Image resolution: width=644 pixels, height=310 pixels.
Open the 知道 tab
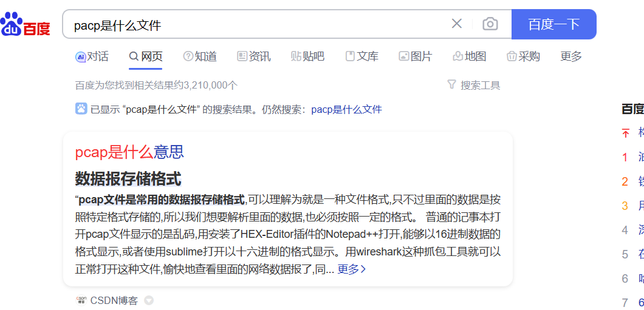[x=200, y=56]
